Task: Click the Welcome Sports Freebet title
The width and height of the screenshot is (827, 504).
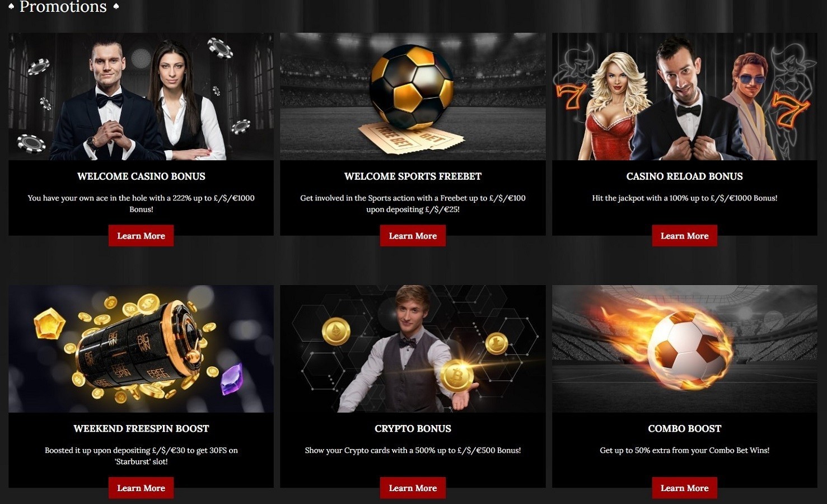Action: point(413,176)
